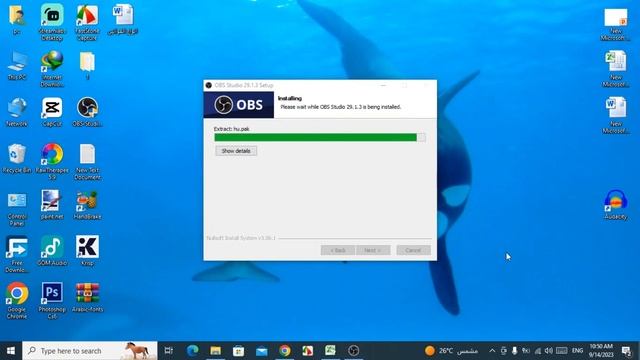The width and height of the screenshot is (640, 360).
Task: Open the Google Chrome desktop shortcut
Action: pyautogui.click(x=17, y=301)
